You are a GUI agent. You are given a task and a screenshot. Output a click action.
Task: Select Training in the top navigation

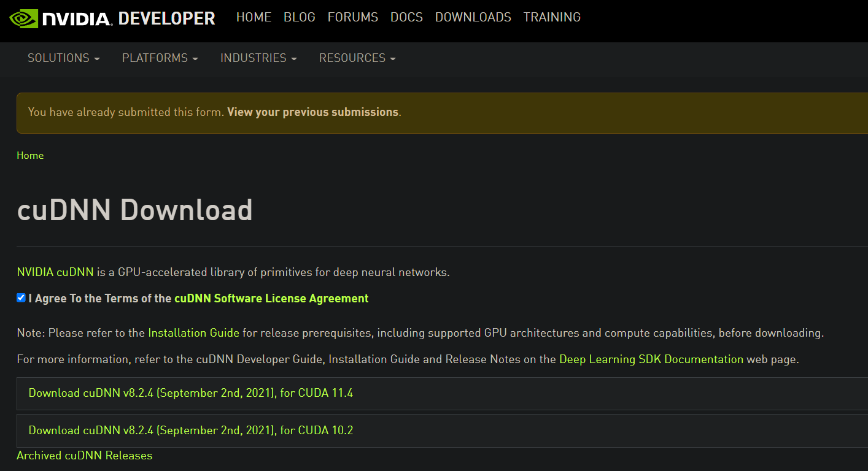552,17
